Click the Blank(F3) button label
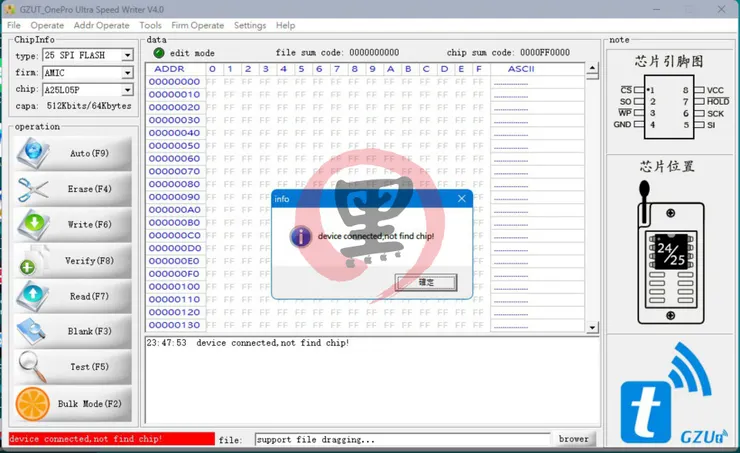Image resolution: width=740 pixels, height=453 pixels. click(90, 331)
